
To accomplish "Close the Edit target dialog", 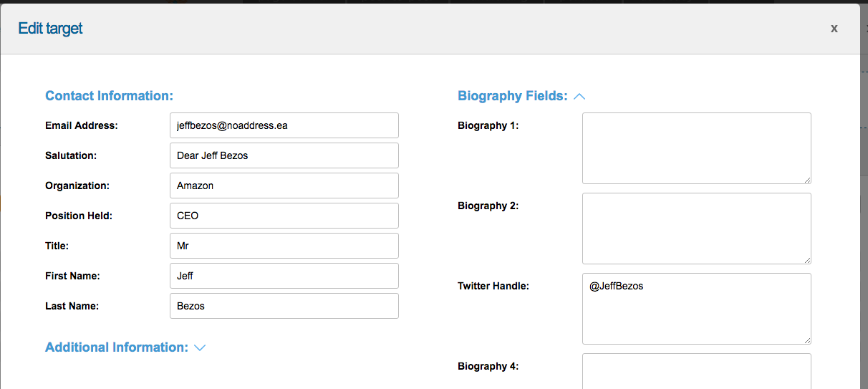I will [x=834, y=29].
